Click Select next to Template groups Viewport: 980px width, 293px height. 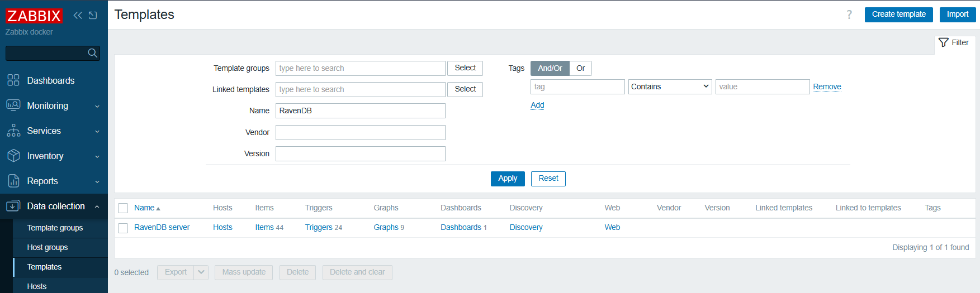[x=465, y=68]
